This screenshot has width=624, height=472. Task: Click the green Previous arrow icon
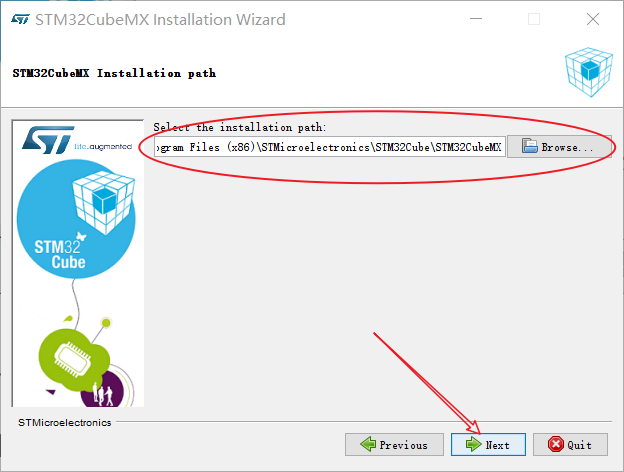[368, 444]
